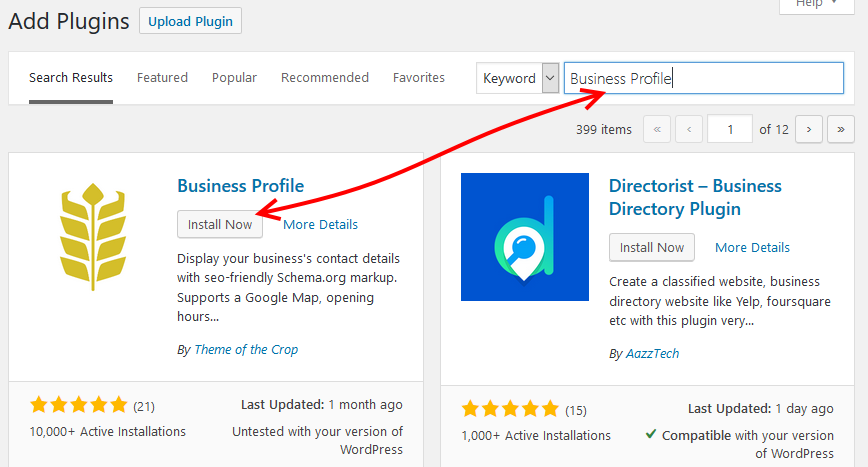Open Theme of the Crop author link
The height and width of the screenshot is (467, 868).
click(x=246, y=350)
